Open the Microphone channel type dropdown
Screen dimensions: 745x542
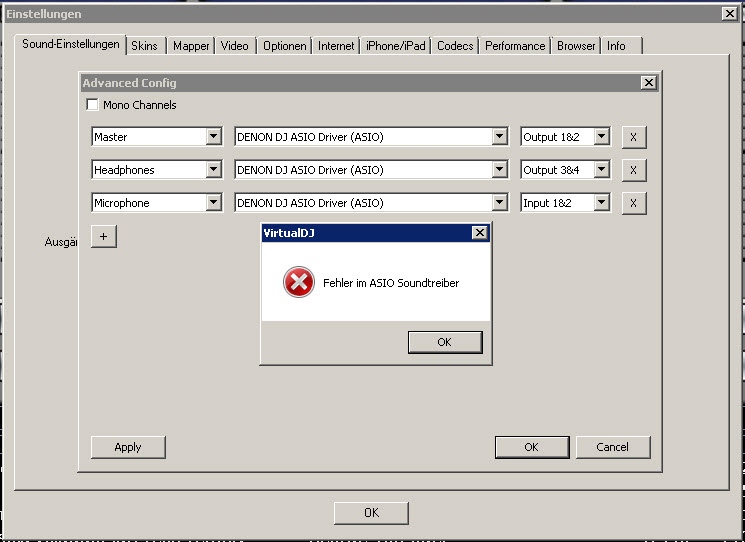(x=214, y=203)
